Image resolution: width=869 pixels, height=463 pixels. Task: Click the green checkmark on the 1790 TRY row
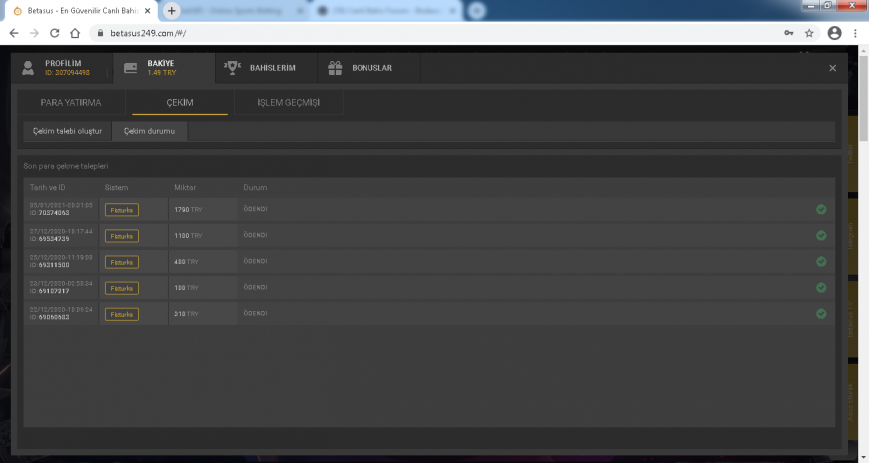click(x=821, y=209)
